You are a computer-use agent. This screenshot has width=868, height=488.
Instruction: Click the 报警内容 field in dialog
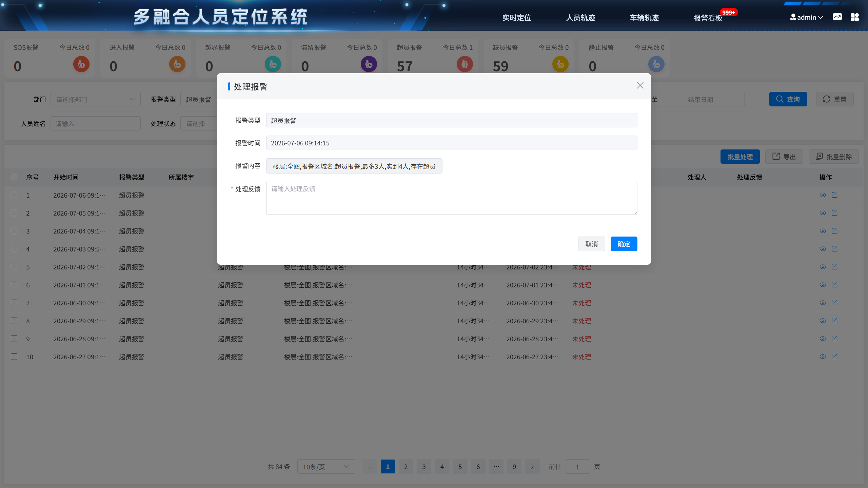point(354,166)
